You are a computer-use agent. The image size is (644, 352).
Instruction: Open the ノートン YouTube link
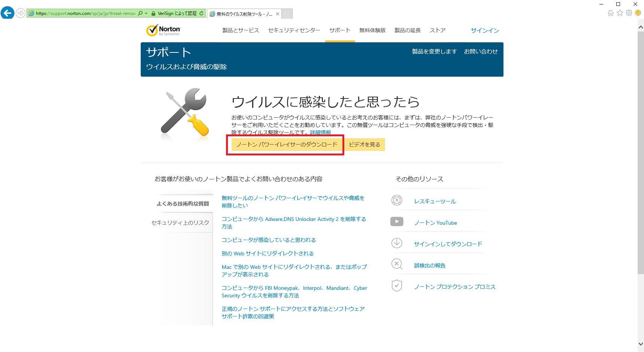click(x=436, y=223)
